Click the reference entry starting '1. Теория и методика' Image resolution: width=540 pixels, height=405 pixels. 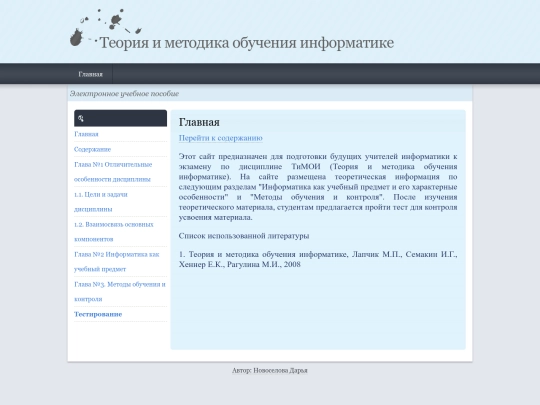(x=318, y=259)
